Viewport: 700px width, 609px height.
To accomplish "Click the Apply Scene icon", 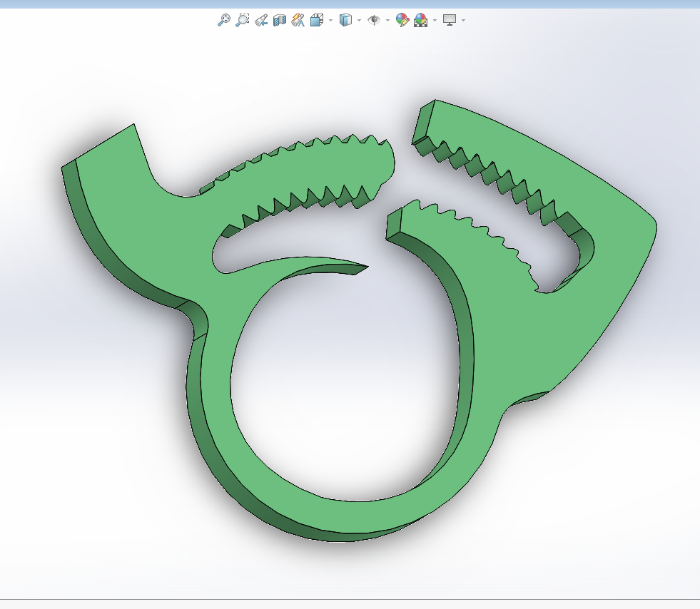I will [420, 20].
